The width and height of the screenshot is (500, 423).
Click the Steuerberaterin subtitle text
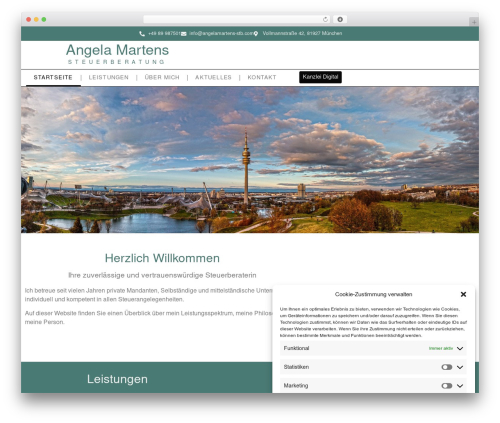point(162,275)
